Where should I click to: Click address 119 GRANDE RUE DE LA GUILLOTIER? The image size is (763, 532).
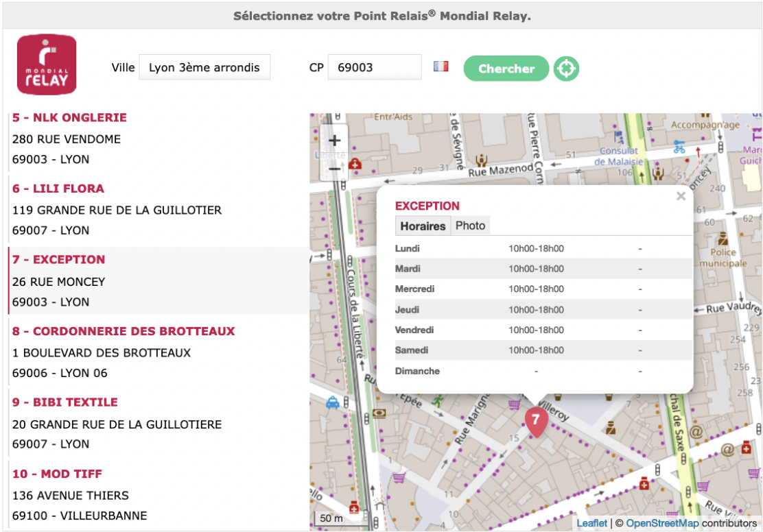tap(117, 210)
